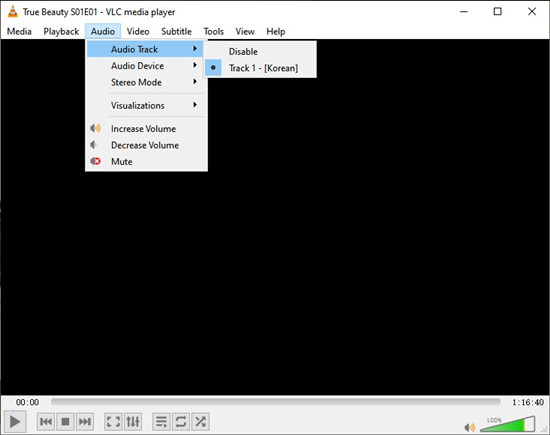Mute using the speaker icon near volume

469,427
